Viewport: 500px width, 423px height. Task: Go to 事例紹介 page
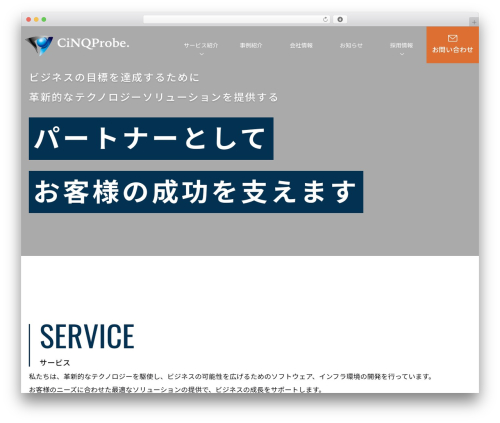pos(251,45)
